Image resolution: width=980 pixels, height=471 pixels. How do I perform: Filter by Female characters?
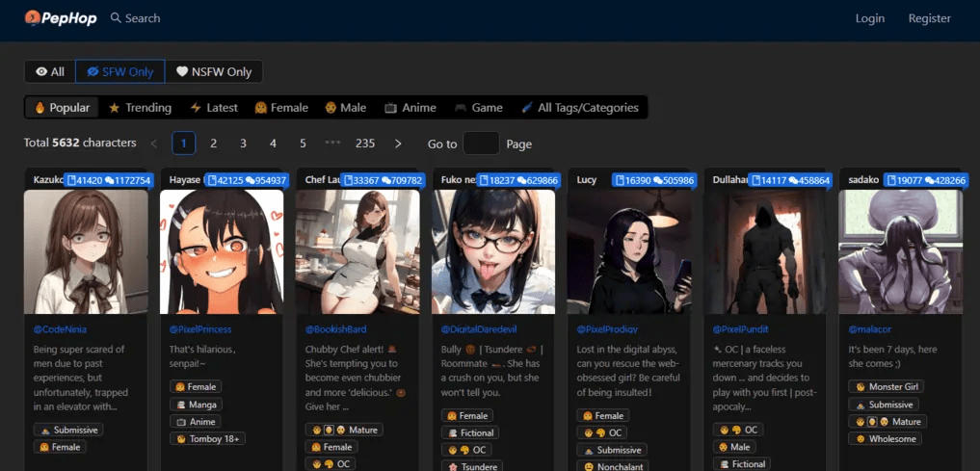point(281,108)
